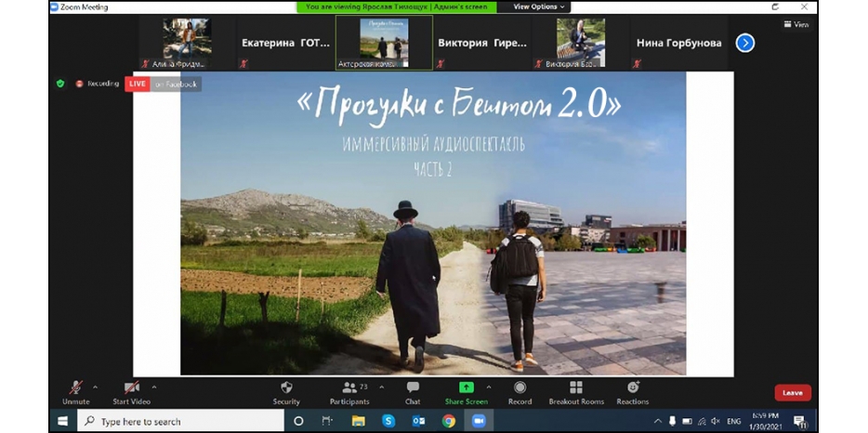Select Екатерина ГОТ... participant tile
The width and height of the screenshot is (868, 433).
click(285, 43)
